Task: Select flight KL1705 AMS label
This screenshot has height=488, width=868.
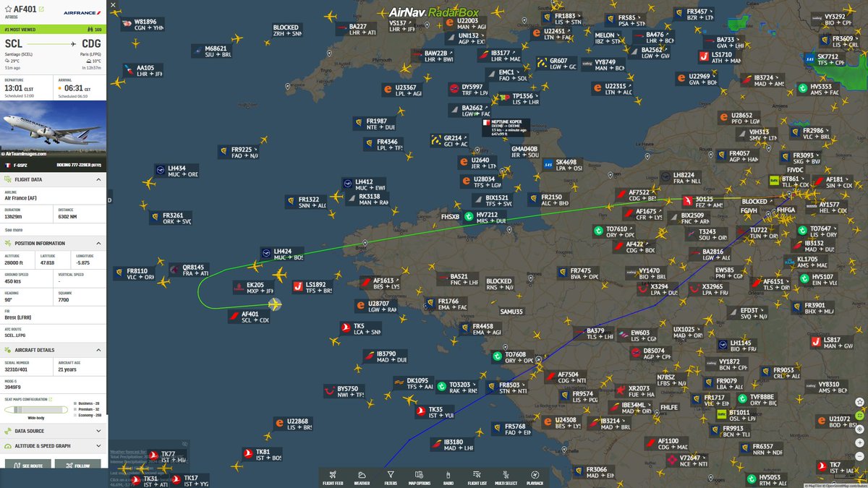Action: coord(805,261)
